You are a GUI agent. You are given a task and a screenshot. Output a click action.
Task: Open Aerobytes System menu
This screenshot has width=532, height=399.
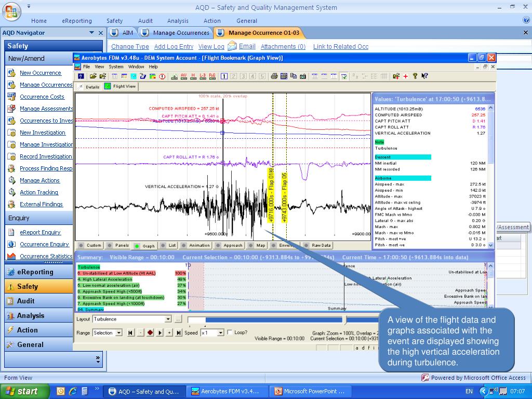pos(116,67)
